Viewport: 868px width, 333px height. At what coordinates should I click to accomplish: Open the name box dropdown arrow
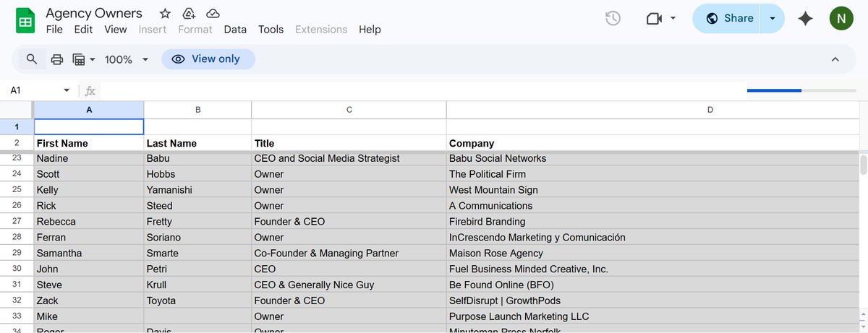[67, 90]
